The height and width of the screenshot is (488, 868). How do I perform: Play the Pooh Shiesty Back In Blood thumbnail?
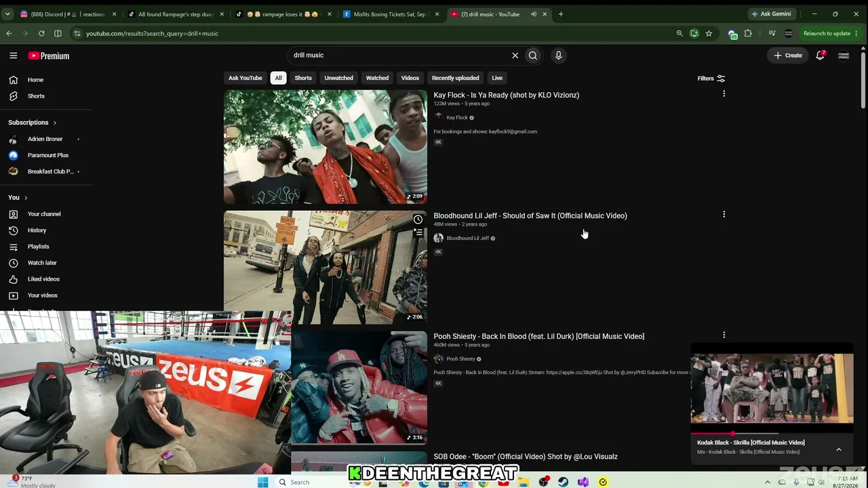pyautogui.click(x=359, y=388)
